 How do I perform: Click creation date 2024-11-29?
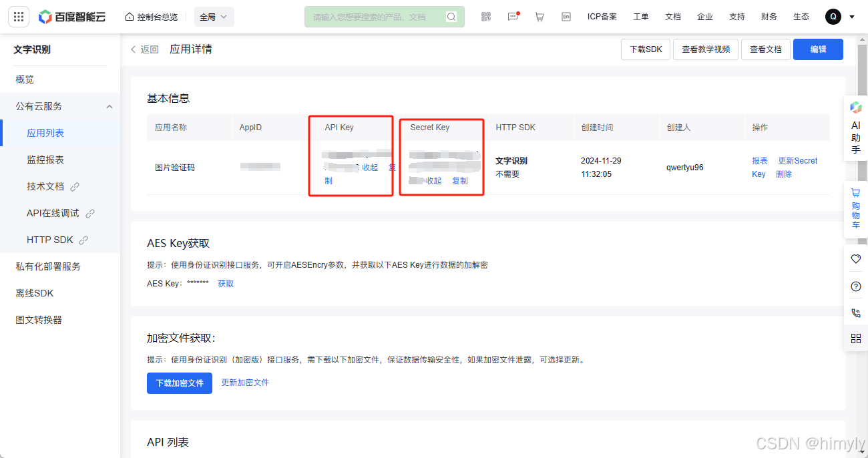601,161
